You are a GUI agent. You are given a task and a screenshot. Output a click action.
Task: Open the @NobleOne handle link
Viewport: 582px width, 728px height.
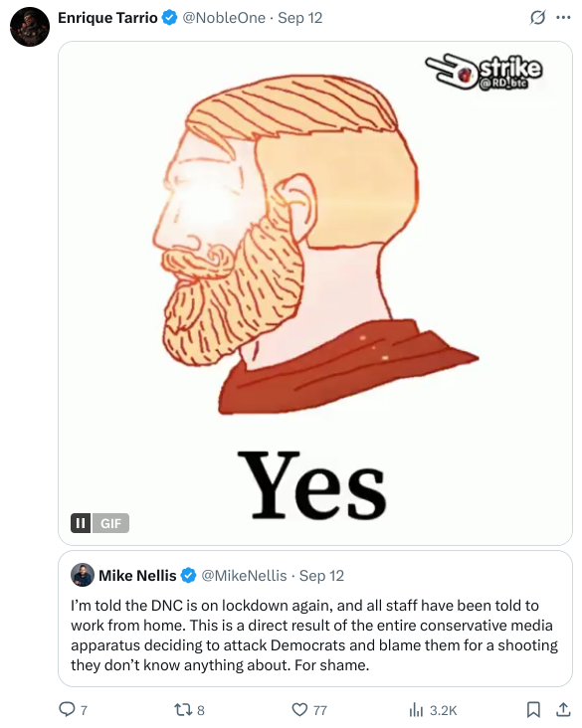[x=224, y=18]
